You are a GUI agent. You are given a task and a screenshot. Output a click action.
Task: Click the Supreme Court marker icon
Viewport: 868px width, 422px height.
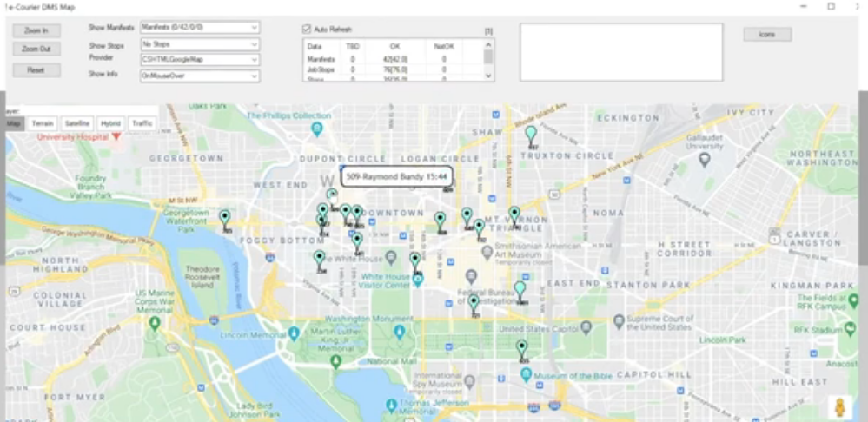tap(619, 320)
